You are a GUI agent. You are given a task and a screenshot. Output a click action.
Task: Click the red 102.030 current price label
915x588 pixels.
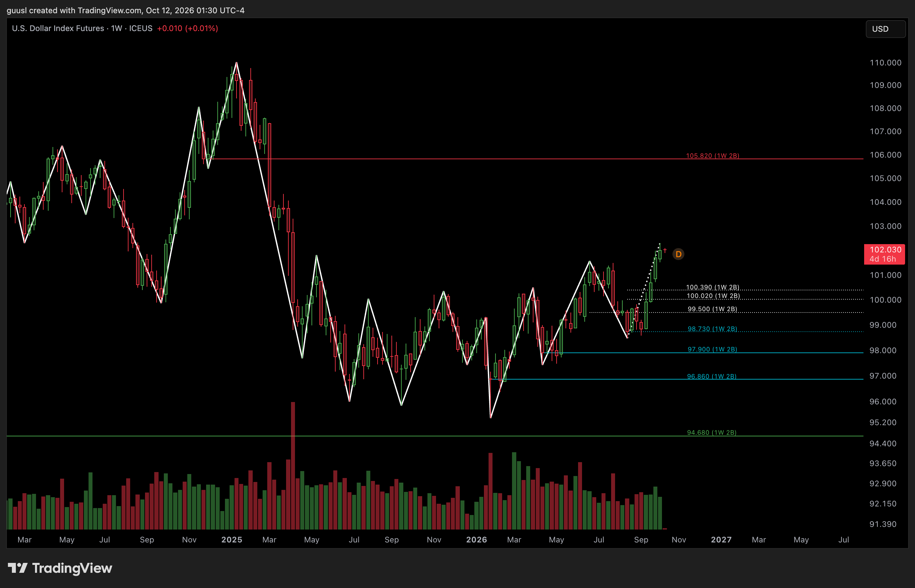[x=885, y=254]
